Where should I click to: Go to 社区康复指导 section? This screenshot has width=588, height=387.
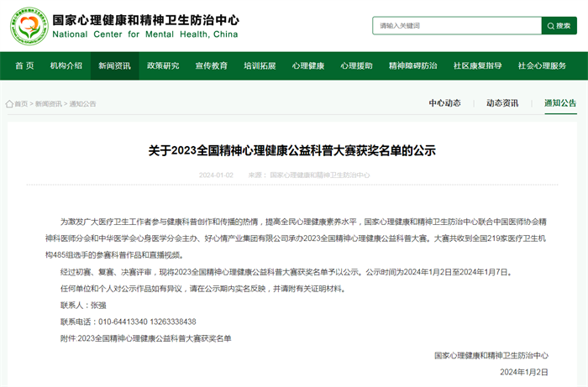tap(477, 65)
